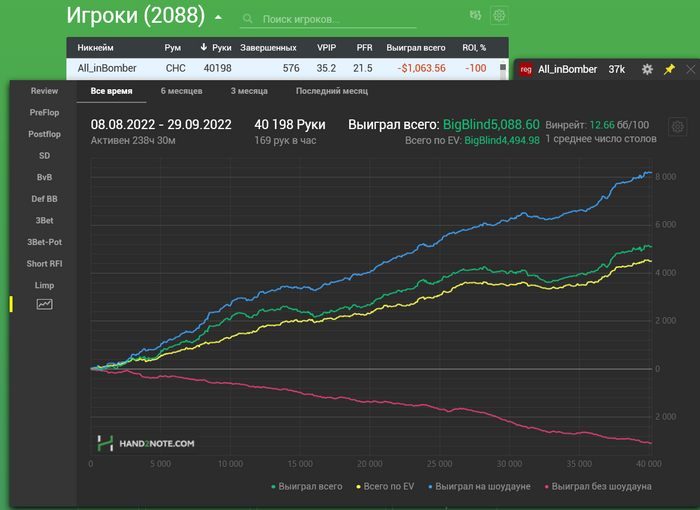This screenshot has height=510, width=700.
Task: Close the All_inBomber popup with X
Action: click(x=691, y=69)
